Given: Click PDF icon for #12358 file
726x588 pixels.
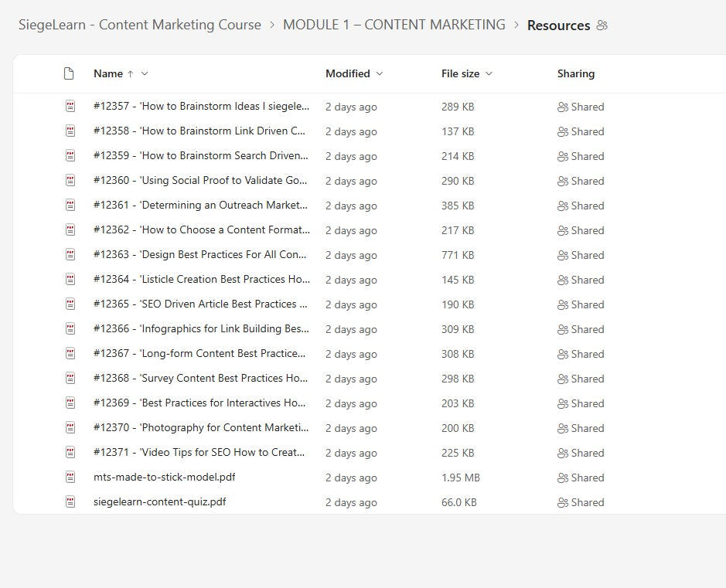Looking at the screenshot, I should coord(70,131).
